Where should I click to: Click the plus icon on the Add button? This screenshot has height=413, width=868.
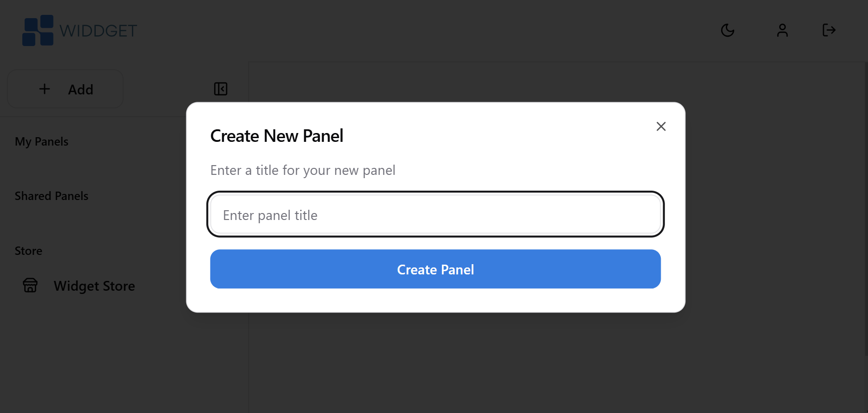45,89
